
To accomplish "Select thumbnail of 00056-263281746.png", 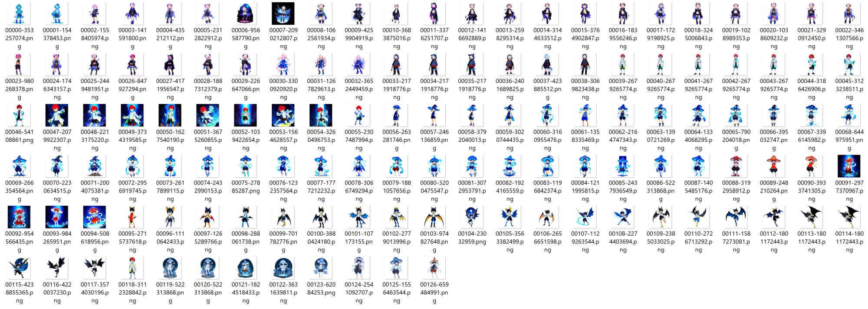I will (x=397, y=115).
